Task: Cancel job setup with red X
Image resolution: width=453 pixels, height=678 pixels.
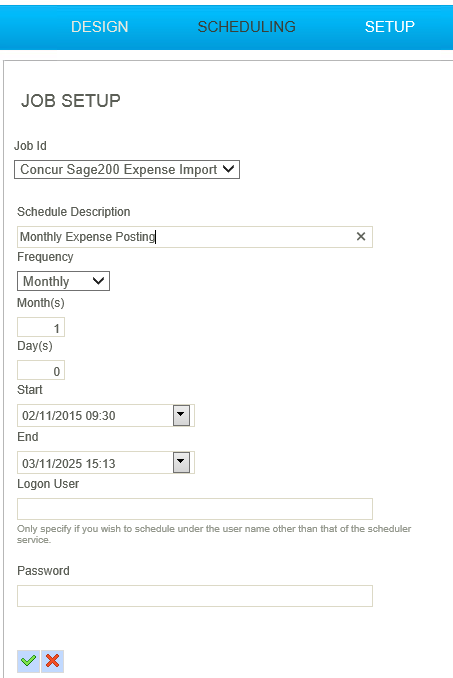Action: click(53, 661)
